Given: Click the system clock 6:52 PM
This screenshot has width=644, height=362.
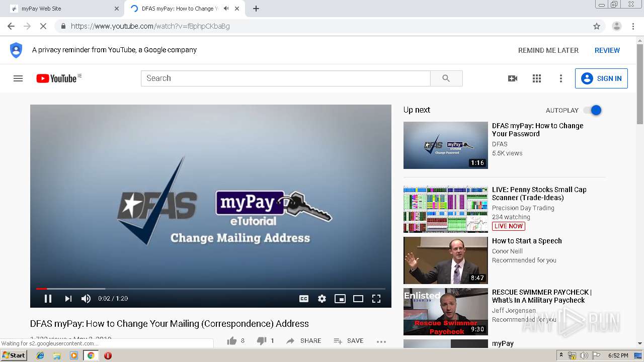Looking at the screenshot, I should tap(618, 355).
